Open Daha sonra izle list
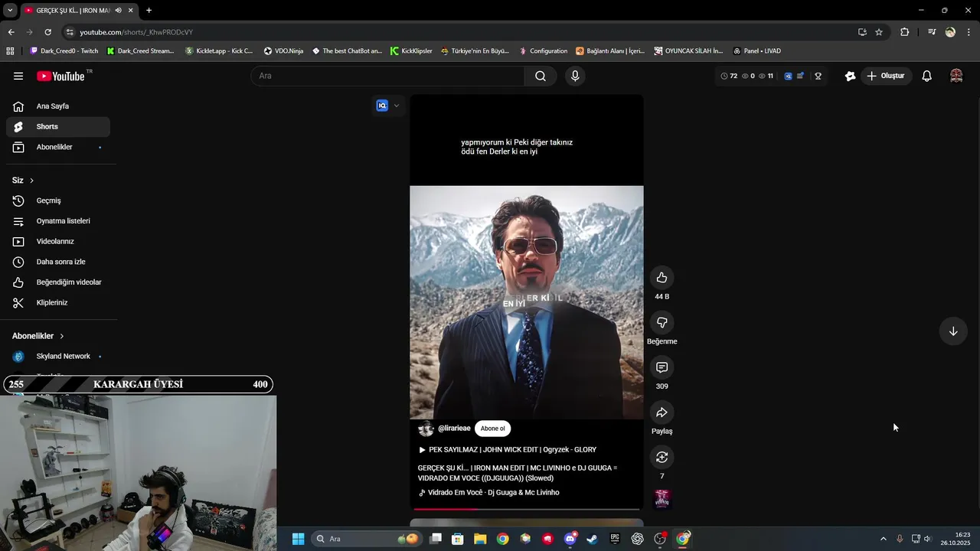980x551 pixels. pyautogui.click(x=58, y=262)
